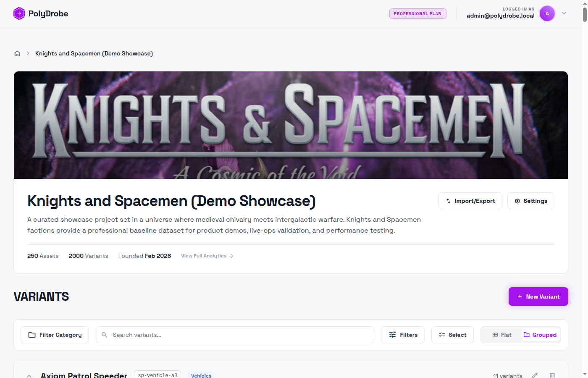Open the Filter Category dropdown
The height and width of the screenshot is (378, 588).
[55, 335]
